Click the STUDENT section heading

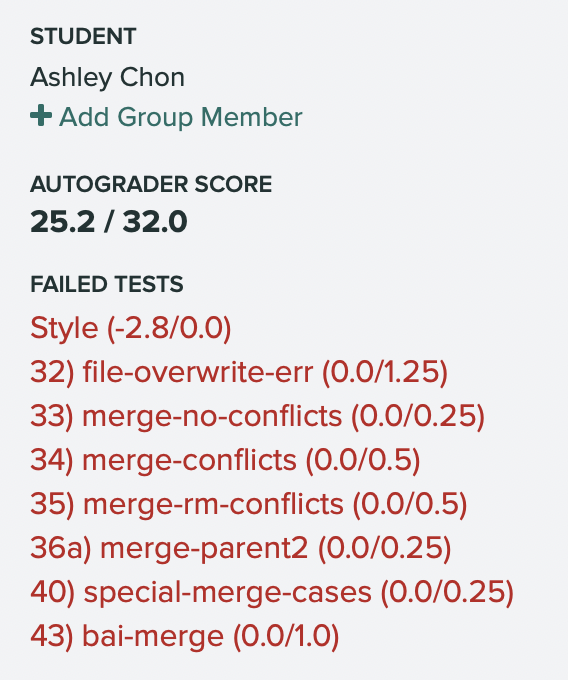[83, 36]
